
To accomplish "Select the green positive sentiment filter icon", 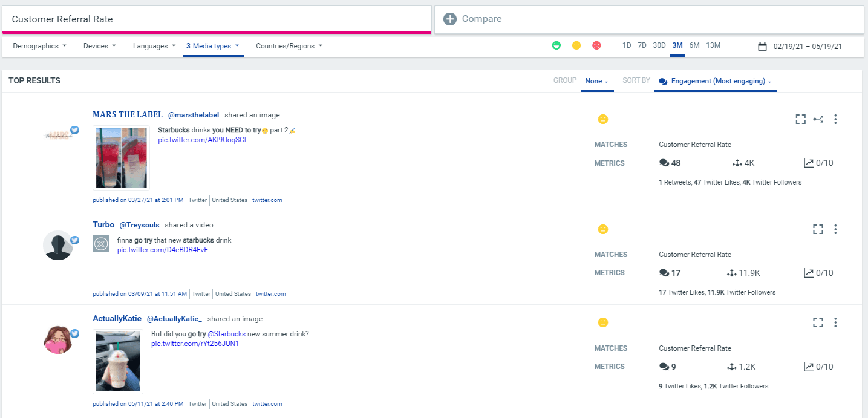I will click(556, 45).
